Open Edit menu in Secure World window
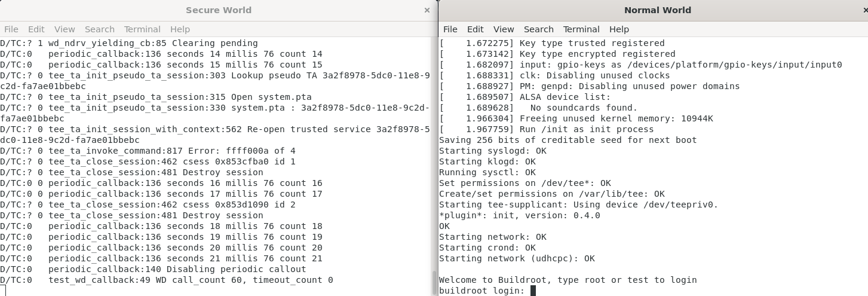The width and height of the screenshot is (868, 296). 36,29
